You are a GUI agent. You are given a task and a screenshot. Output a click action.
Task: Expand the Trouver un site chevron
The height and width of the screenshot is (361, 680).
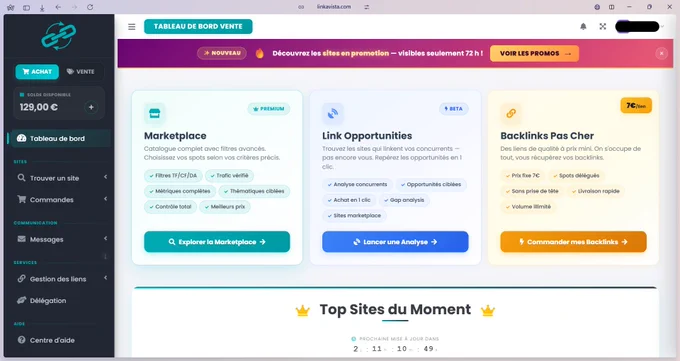click(x=105, y=177)
